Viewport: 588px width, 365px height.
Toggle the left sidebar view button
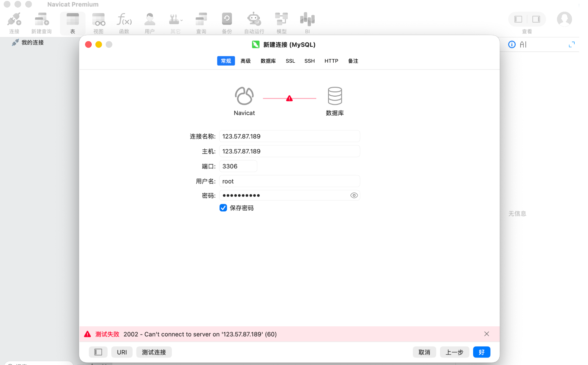click(x=518, y=19)
